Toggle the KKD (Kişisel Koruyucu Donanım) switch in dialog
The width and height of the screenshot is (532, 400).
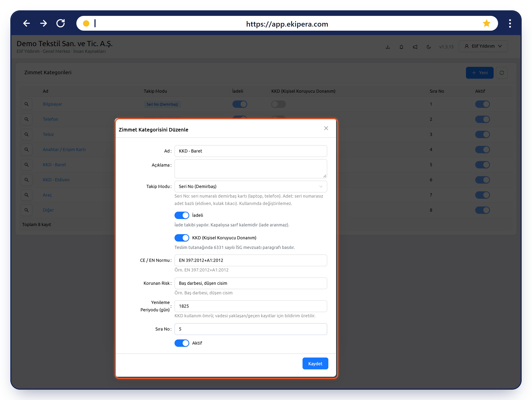coord(182,238)
